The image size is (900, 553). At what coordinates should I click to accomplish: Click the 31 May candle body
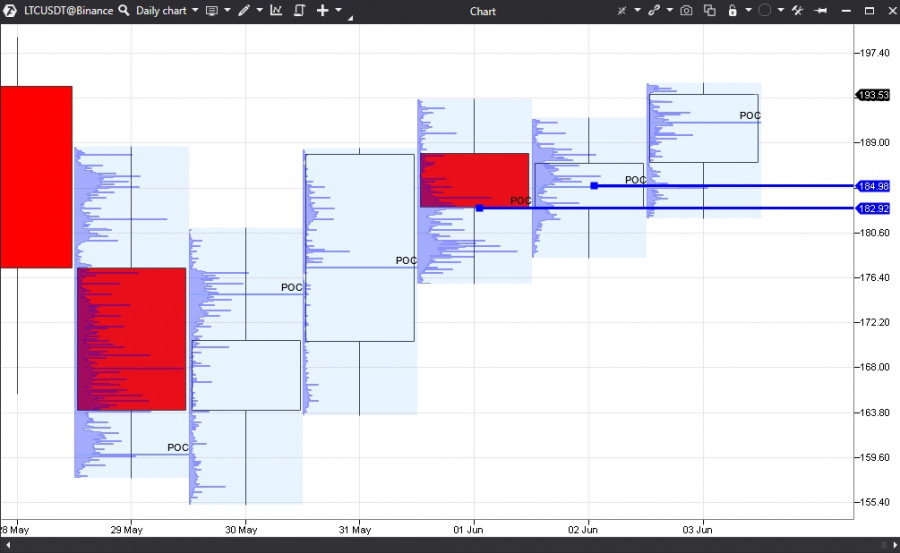[360, 248]
